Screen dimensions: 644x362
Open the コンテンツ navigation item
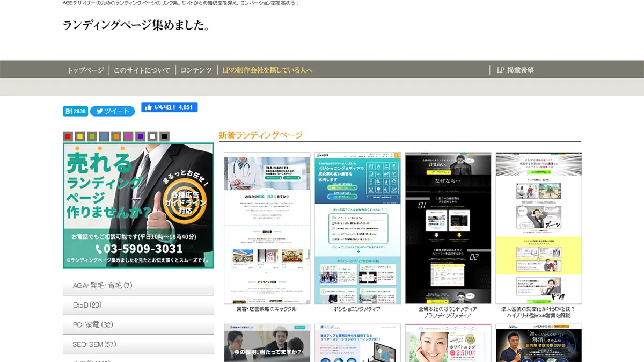click(196, 70)
